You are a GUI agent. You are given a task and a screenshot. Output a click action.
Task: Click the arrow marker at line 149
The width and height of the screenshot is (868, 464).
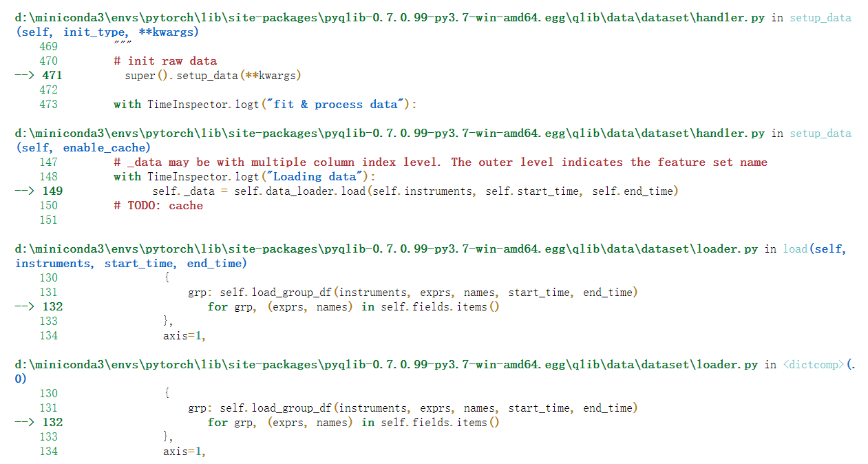point(22,191)
